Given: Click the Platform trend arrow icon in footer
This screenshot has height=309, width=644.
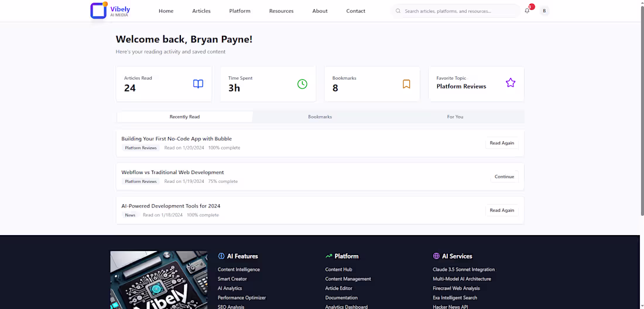Looking at the screenshot, I should click(x=328, y=256).
